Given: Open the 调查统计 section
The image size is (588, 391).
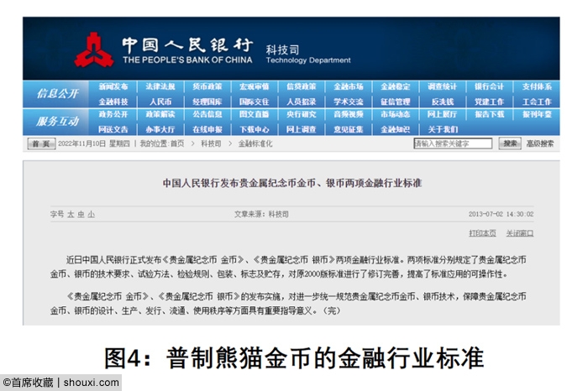Looking at the screenshot, I should tap(443, 87).
